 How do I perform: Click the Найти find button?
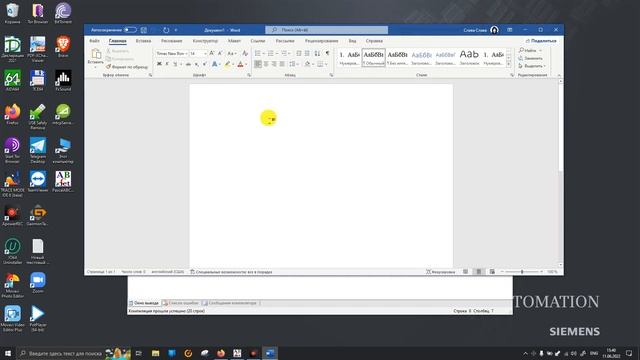click(530, 50)
